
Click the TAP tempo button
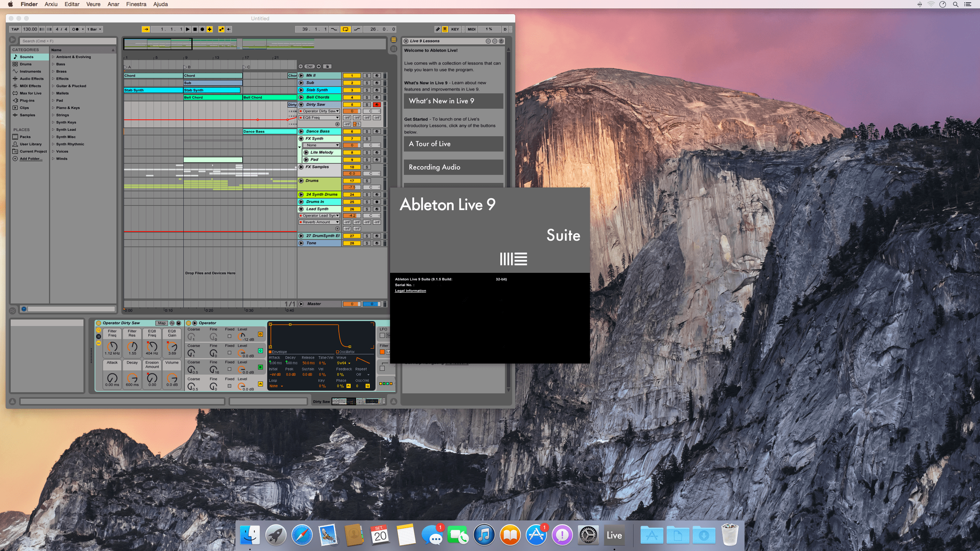coord(15,29)
